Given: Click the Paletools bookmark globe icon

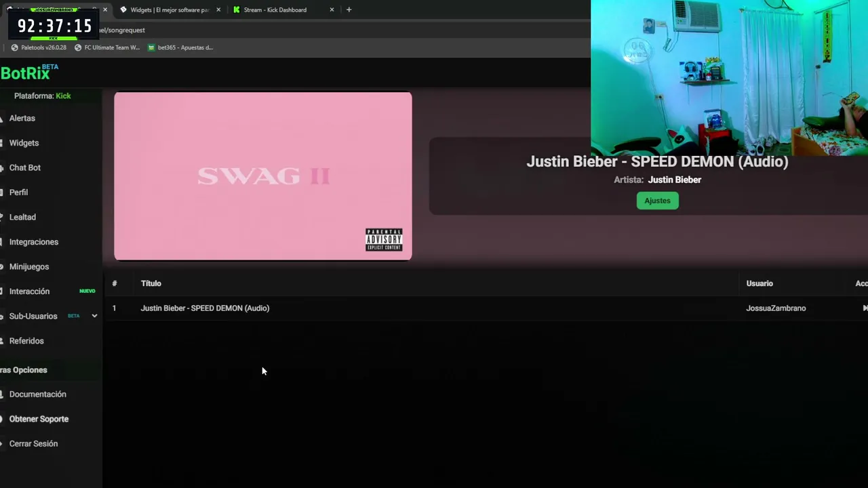Looking at the screenshot, I should 15,47.
